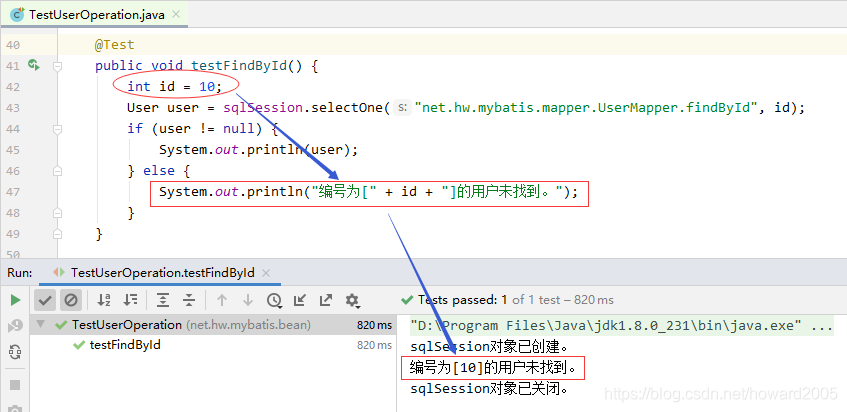Click fold end marker at line 49
This screenshot has width=847, height=412.
[x=57, y=234]
